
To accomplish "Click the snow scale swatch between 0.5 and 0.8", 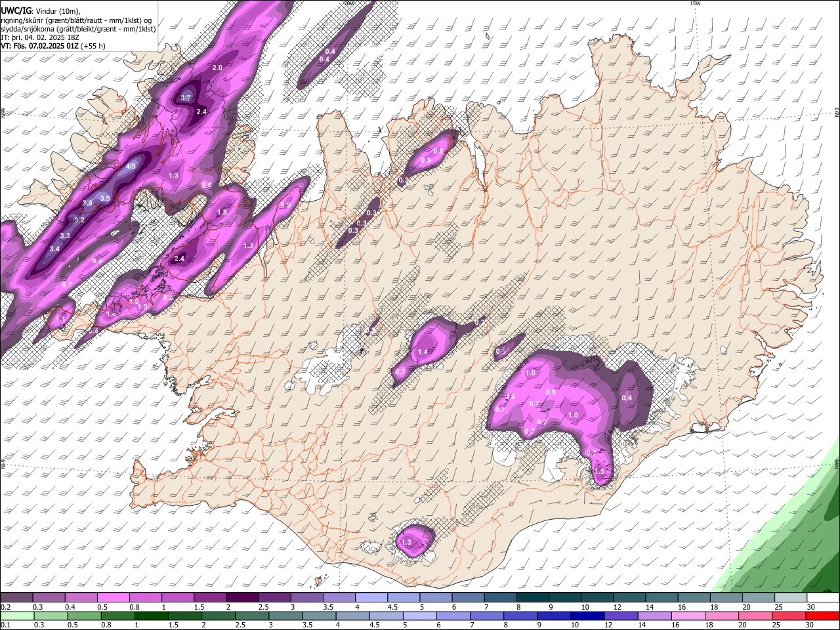I will 113,598.
